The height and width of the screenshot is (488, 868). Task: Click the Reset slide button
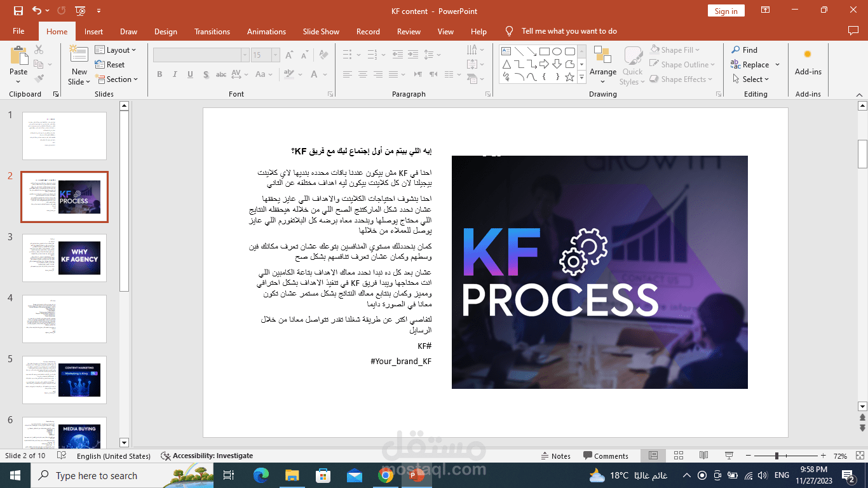pyautogui.click(x=110, y=65)
